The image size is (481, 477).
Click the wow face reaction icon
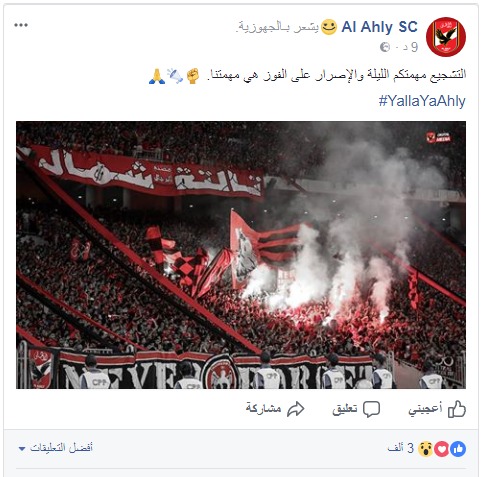tap(425, 449)
